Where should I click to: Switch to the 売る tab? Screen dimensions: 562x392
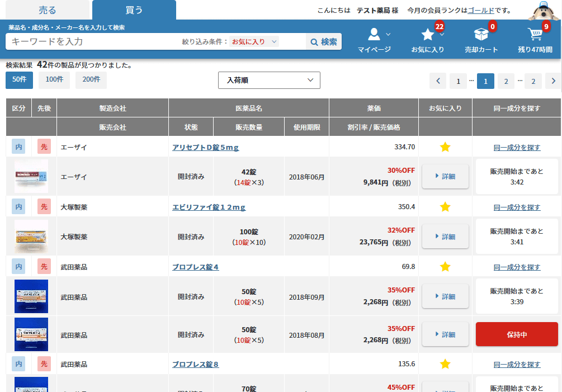[48, 10]
